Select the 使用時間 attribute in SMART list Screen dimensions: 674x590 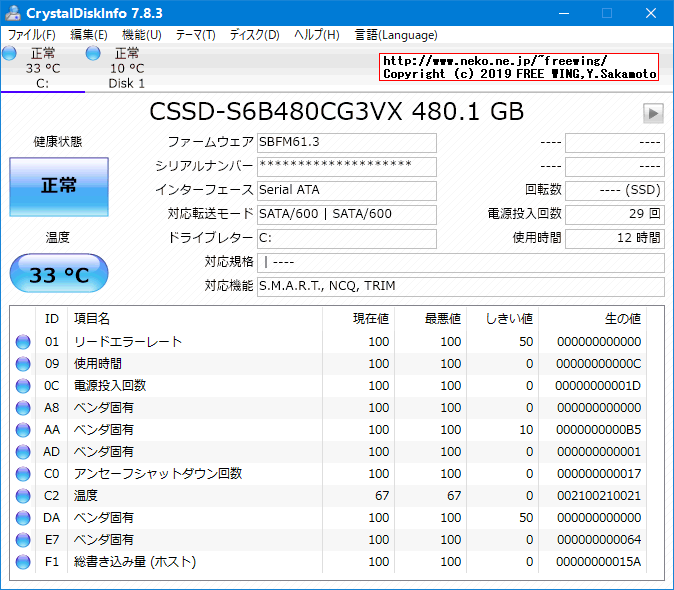(98, 364)
